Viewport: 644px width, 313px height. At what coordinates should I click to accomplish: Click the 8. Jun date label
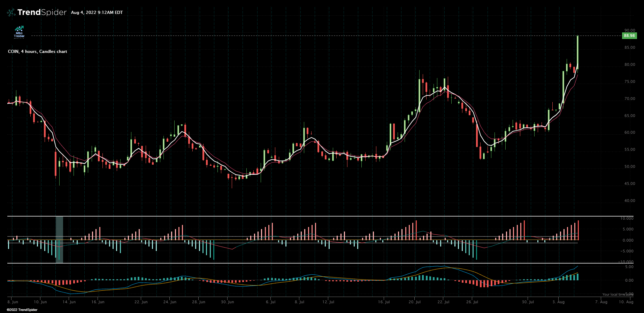click(13, 302)
